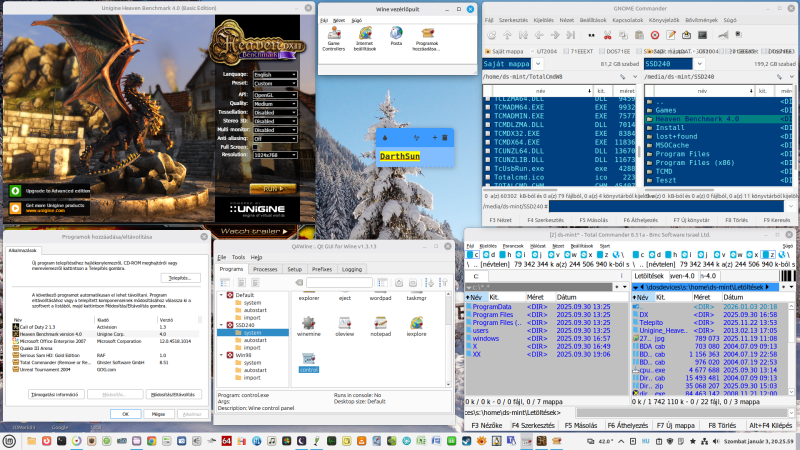Screen dimensions: 800x450
Task: Open Internet beállítások in Wine control panel
Action: (x=365, y=39)
